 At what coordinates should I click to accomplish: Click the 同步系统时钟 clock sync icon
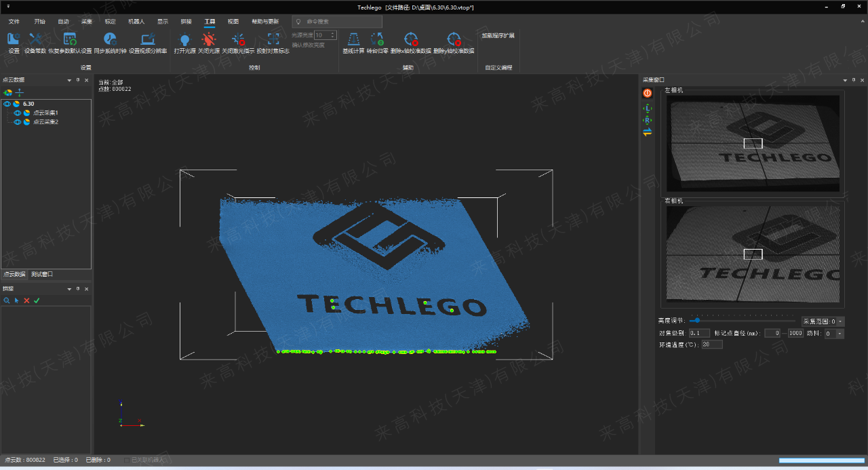(x=110, y=40)
